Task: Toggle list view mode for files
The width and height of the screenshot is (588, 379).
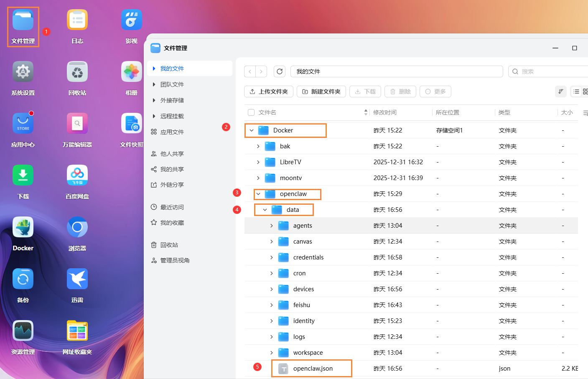Action: click(576, 92)
